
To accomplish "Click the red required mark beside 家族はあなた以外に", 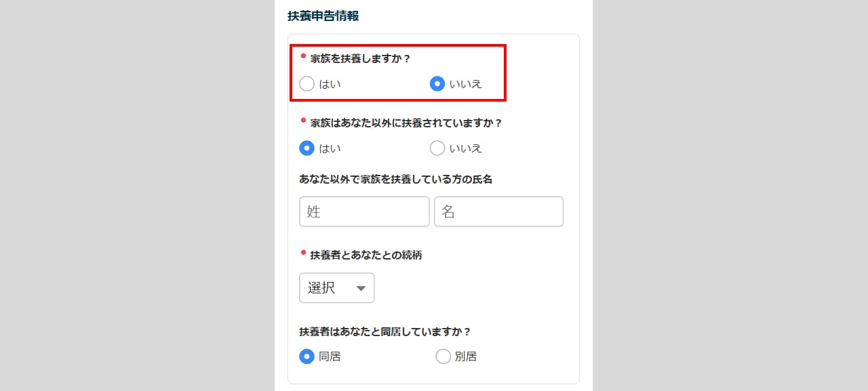I will tap(303, 120).
